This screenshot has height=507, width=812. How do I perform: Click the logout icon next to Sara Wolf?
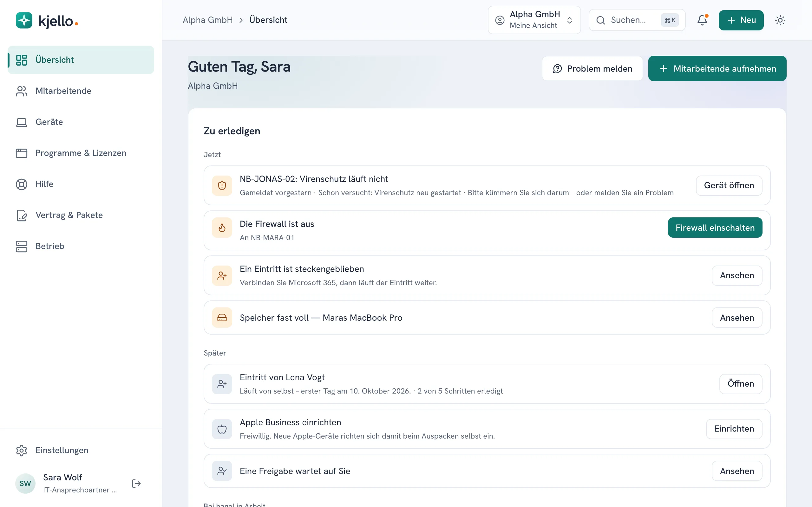coord(136,483)
